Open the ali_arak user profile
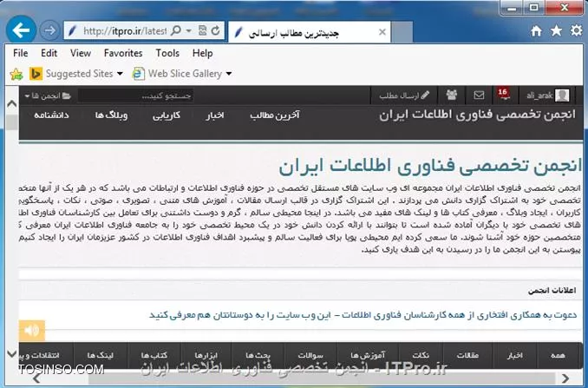 click(x=548, y=95)
